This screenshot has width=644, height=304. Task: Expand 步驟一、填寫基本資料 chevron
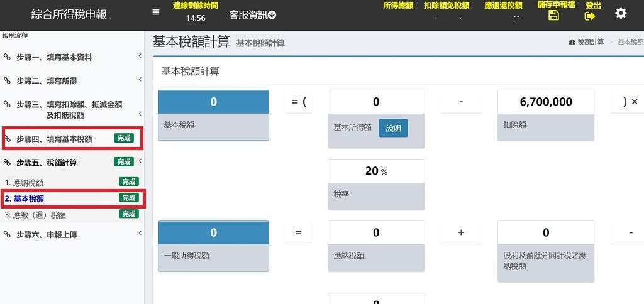[x=140, y=56]
